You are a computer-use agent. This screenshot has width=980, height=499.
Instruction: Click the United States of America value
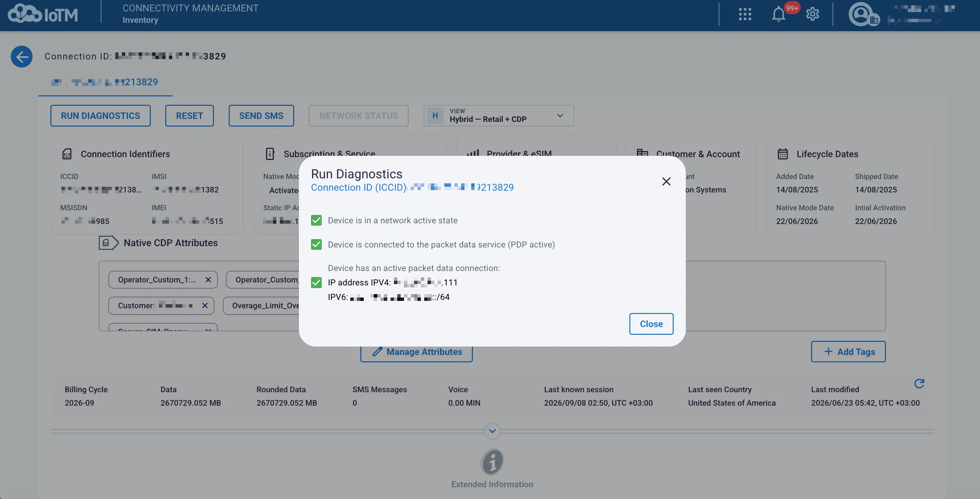click(x=732, y=403)
